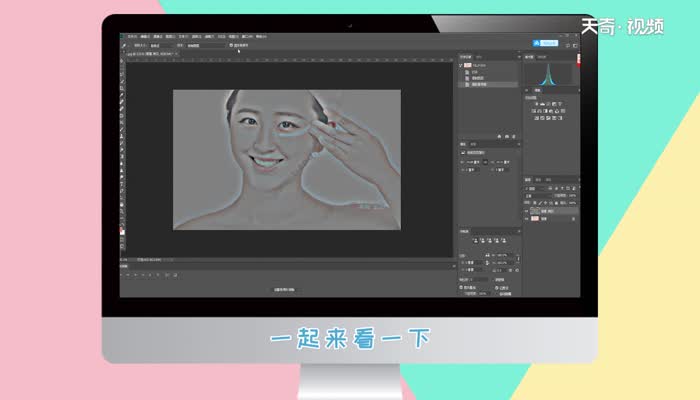Viewport: 700px width, 400px height.
Task: Click the blue share button at top right
Action: [x=548, y=43]
